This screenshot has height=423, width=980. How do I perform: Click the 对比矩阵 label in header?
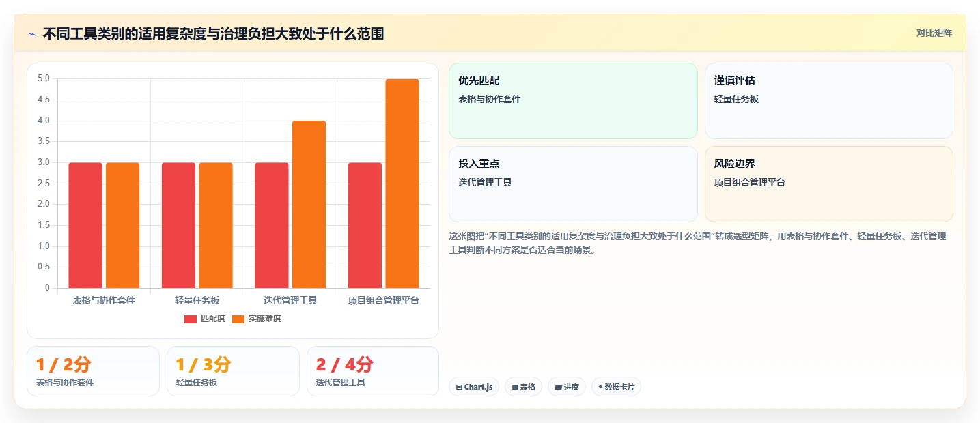934,33
